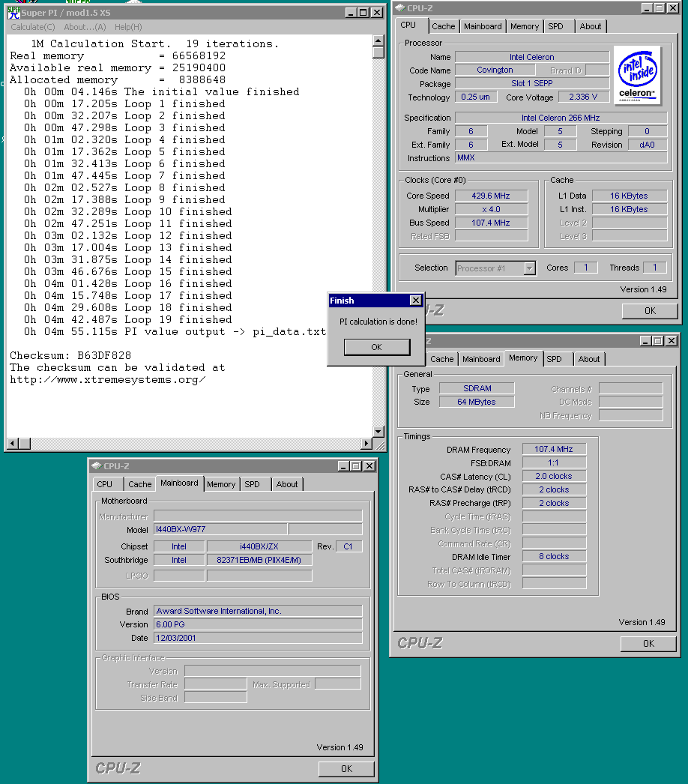Click the Super PI title bar icon

[x=14, y=13]
